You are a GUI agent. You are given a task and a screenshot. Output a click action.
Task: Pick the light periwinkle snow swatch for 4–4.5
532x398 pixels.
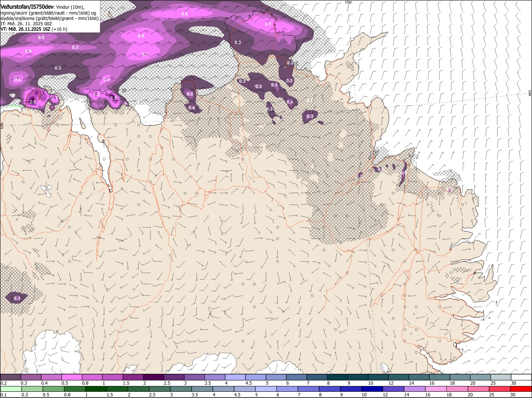click(235, 377)
